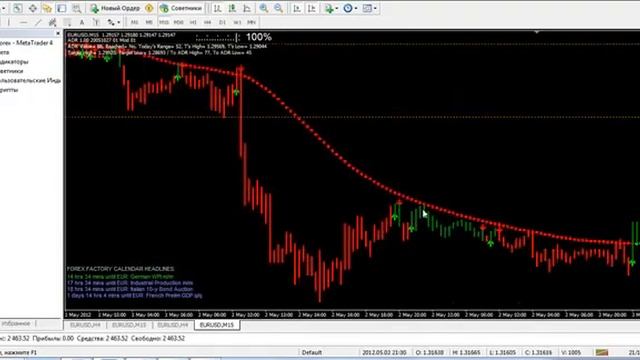Click the yellow diamond icon beside Новый Ордер

(x=149, y=8)
